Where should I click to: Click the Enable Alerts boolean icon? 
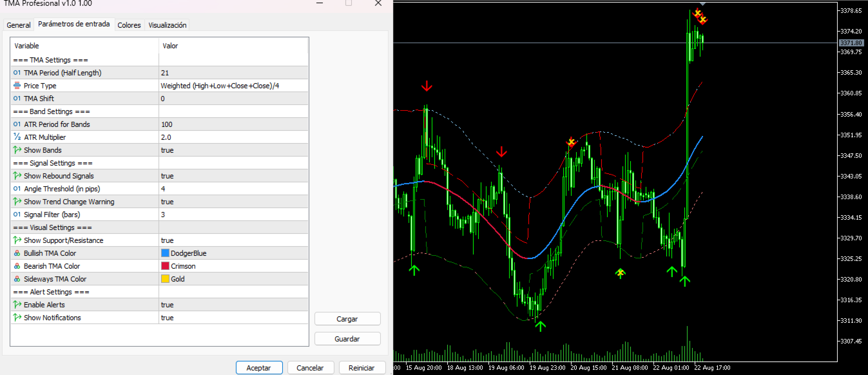click(x=17, y=305)
